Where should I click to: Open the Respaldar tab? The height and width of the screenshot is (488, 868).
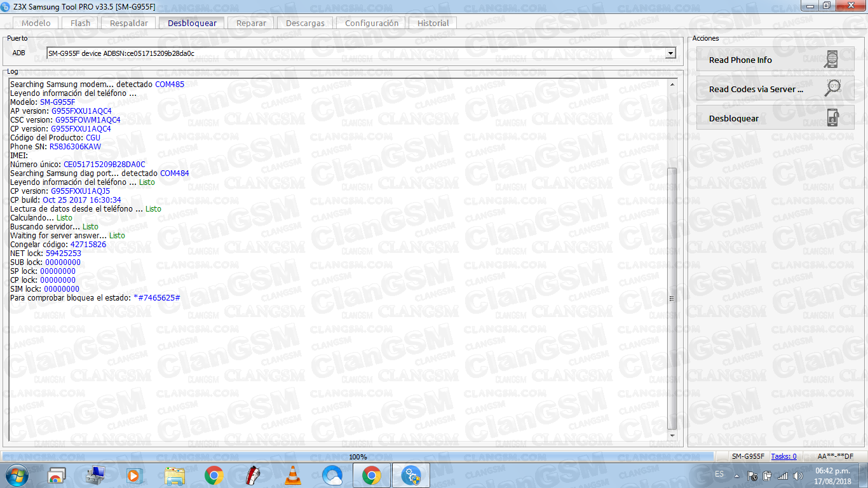129,23
